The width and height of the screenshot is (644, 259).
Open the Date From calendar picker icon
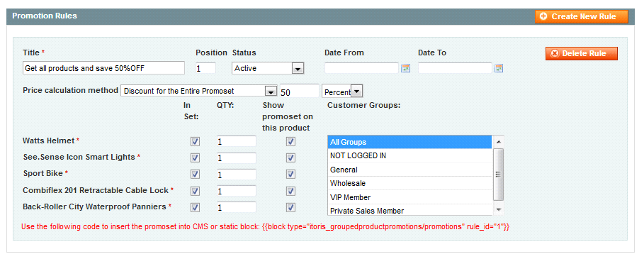tap(406, 68)
